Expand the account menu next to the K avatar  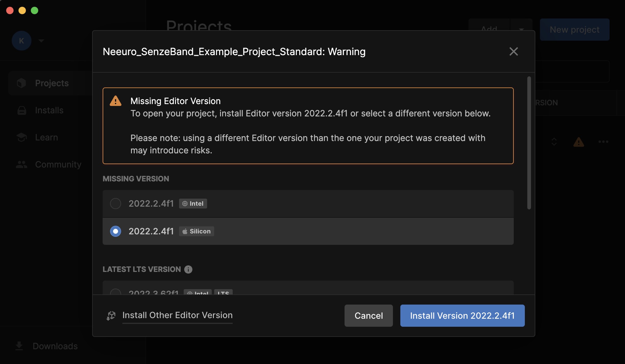(42, 41)
